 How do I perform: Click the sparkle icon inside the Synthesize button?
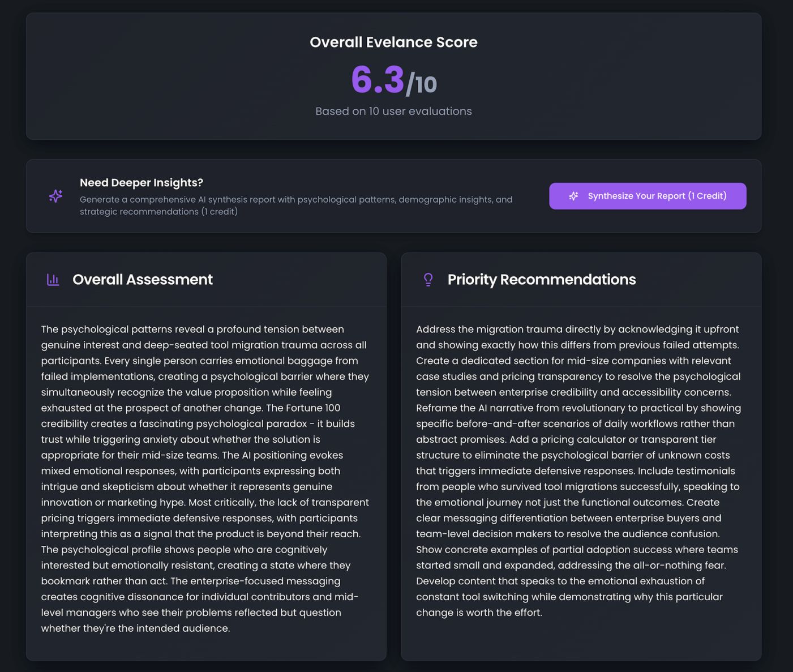(573, 196)
